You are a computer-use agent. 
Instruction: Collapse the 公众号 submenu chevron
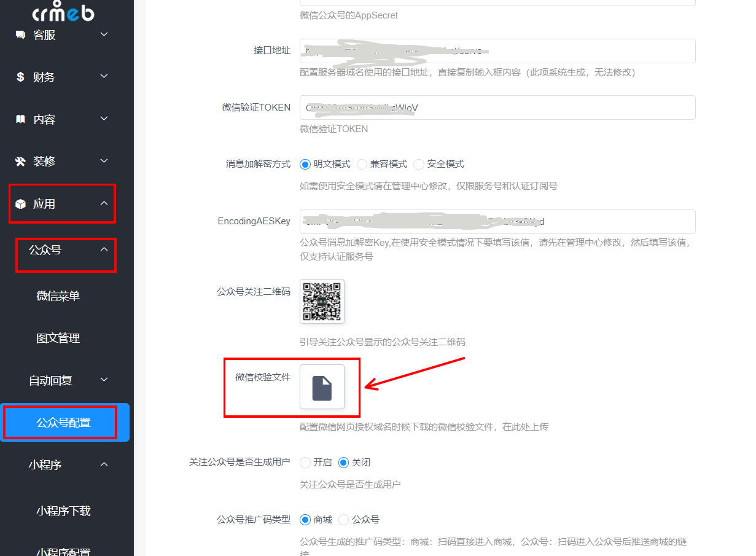(104, 249)
